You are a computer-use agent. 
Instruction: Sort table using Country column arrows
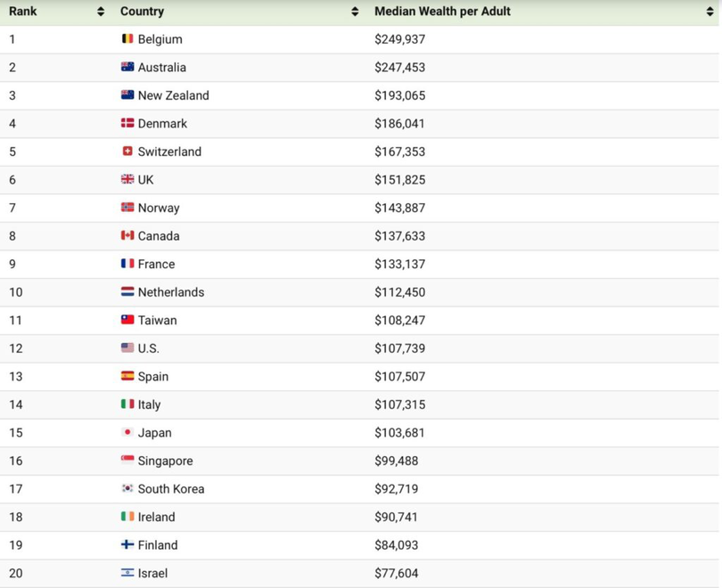[355, 12]
